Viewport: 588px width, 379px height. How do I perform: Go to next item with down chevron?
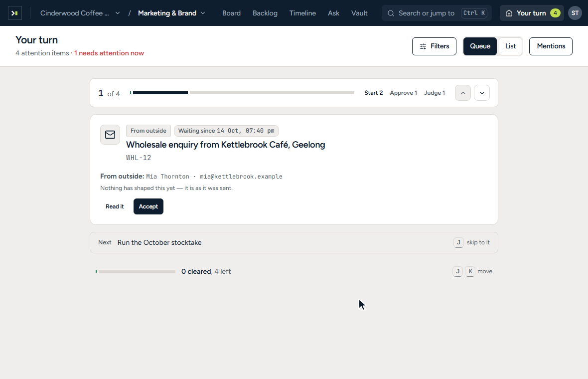click(x=482, y=93)
